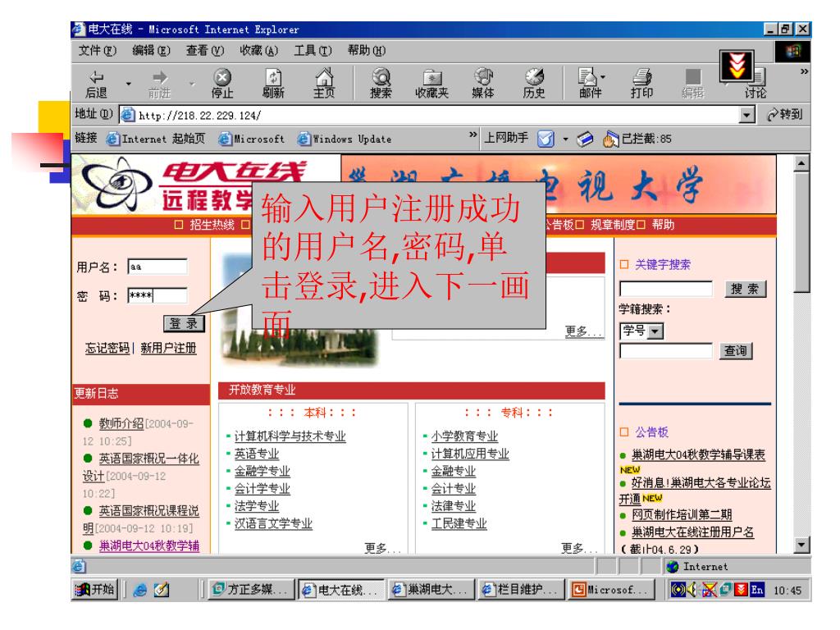The height and width of the screenshot is (630, 840).
Task: Open the address bar dropdown arrow
Action: (x=746, y=115)
